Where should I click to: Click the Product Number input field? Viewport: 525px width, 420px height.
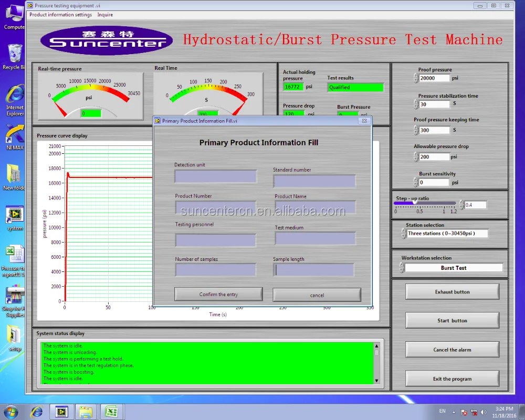[x=215, y=206]
